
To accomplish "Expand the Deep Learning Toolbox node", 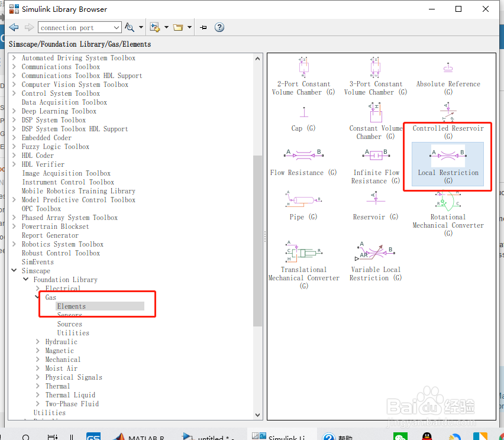I will pyautogui.click(x=14, y=111).
